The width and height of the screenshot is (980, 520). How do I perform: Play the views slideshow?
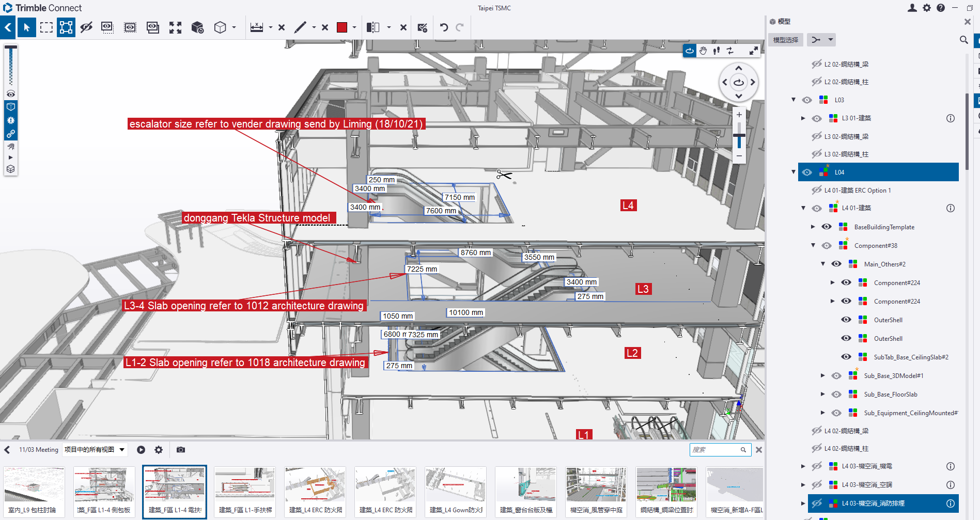click(141, 450)
